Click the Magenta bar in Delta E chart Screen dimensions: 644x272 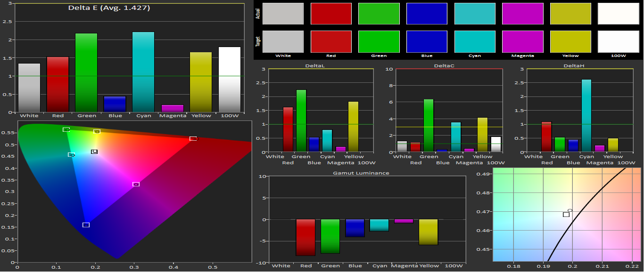(172, 108)
